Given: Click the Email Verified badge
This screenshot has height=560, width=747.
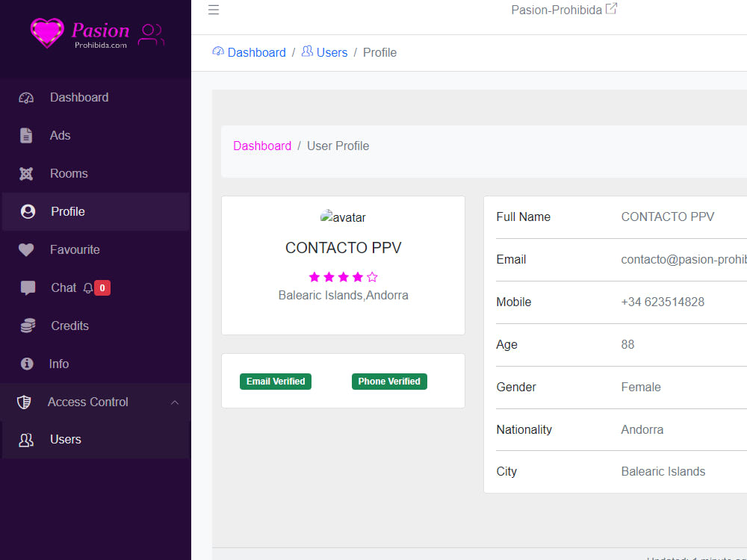Looking at the screenshot, I should [276, 382].
